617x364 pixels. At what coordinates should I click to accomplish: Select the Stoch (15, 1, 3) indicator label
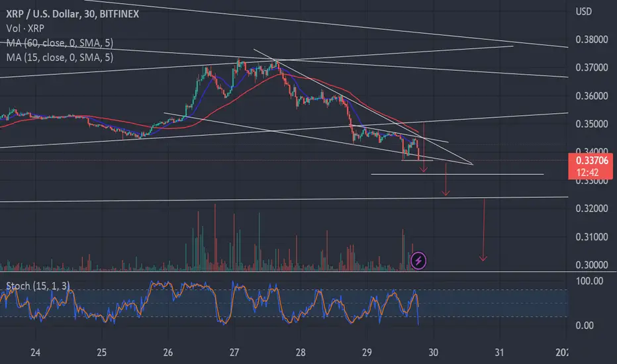tap(38, 286)
